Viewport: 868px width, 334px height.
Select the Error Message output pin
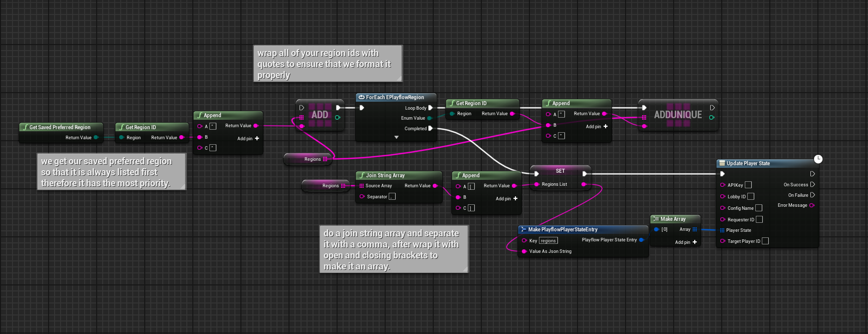[x=812, y=205]
